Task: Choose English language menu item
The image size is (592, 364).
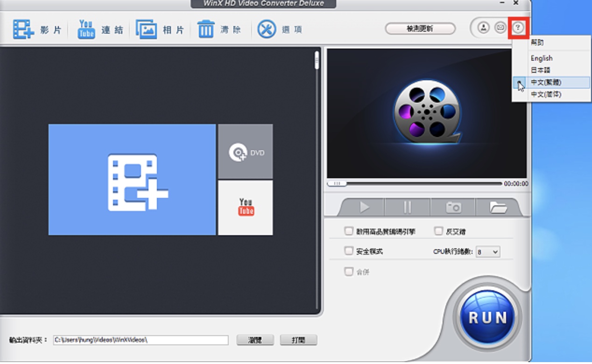Action: coord(542,58)
